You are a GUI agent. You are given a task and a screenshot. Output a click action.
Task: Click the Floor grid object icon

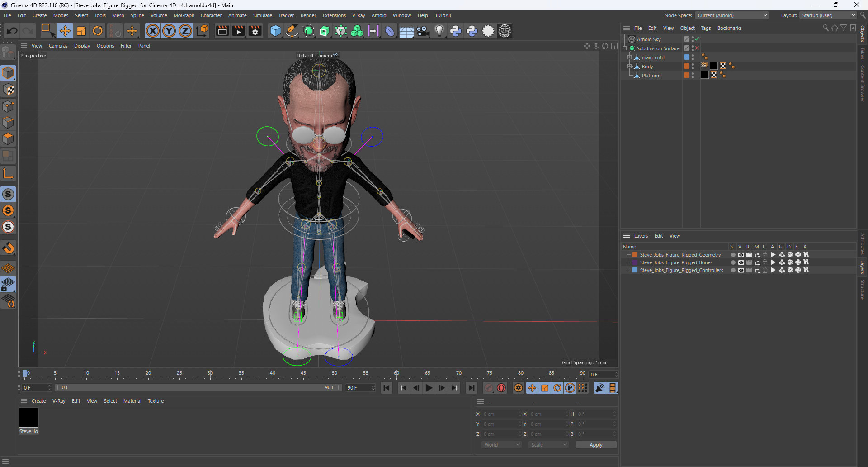406,31
